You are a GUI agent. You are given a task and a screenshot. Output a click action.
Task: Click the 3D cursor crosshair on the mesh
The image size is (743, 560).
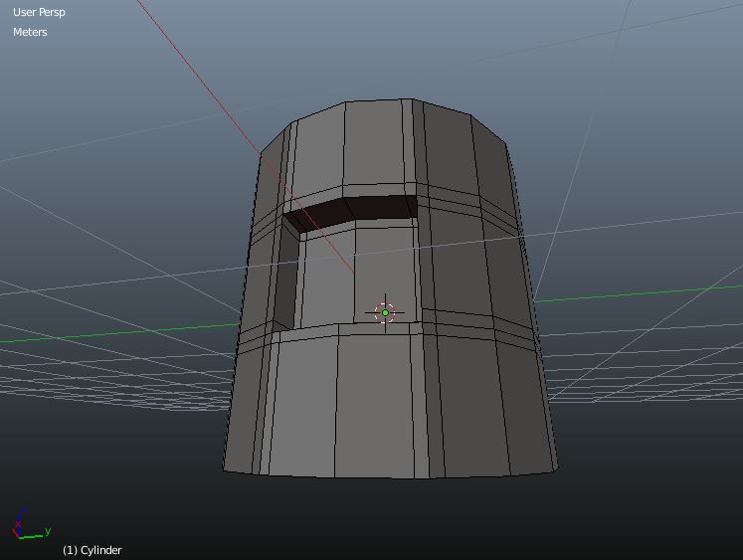[x=385, y=312]
